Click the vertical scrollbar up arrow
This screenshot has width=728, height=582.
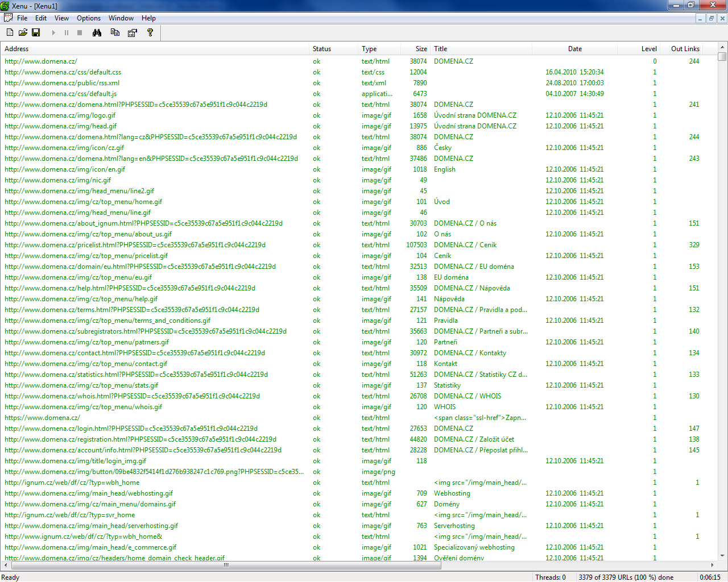point(722,47)
